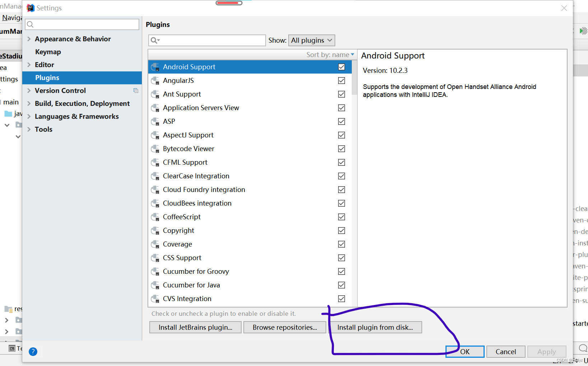Image resolution: width=588 pixels, height=366 pixels.
Task: Select CFML Support plugin row
Action: click(250, 162)
